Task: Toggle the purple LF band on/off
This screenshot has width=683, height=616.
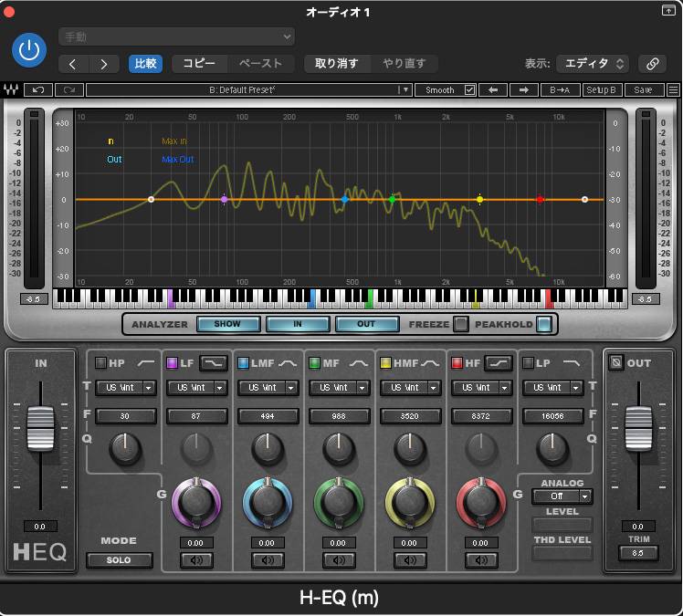Action: 172,362
